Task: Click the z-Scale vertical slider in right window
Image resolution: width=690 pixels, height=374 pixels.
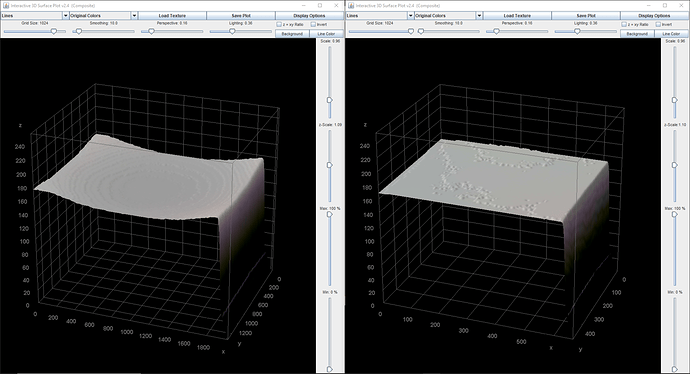Action: pyautogui.click(x=674, y=165)
